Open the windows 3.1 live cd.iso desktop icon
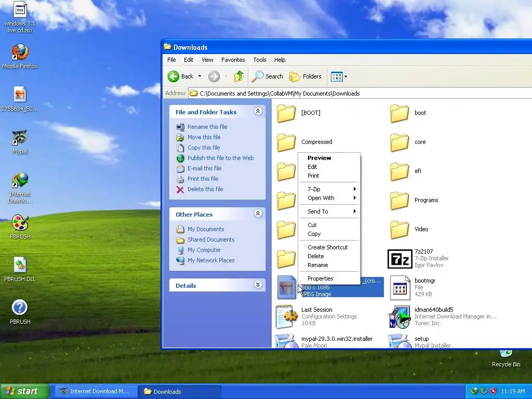Screen dimensions: 532x399 (20, 17)
